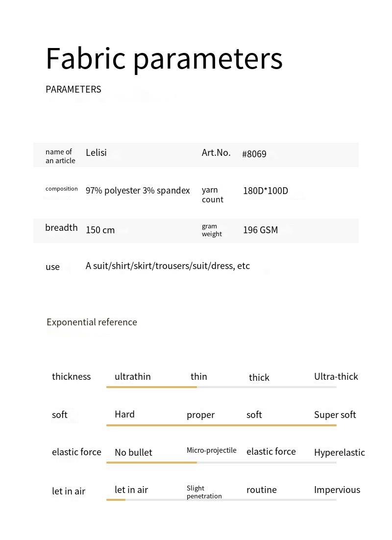Click the Exponential reference heading
This screenshot has height=540, width=392.
[92, 322]
